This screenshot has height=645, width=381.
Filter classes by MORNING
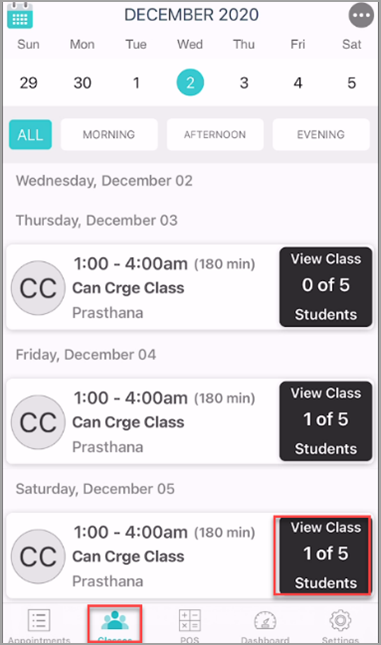pos(109,135)
